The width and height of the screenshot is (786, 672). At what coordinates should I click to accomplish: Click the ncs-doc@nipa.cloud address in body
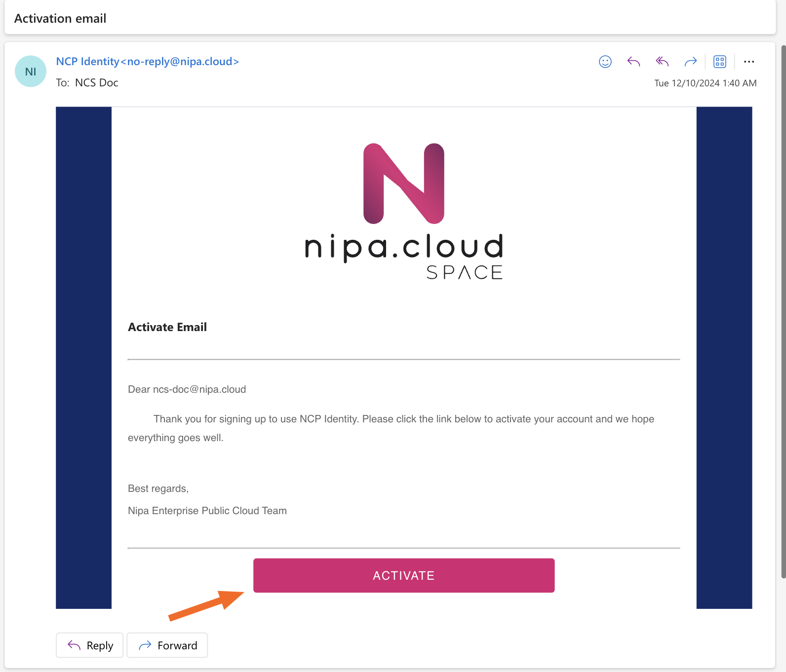(199, 389)
